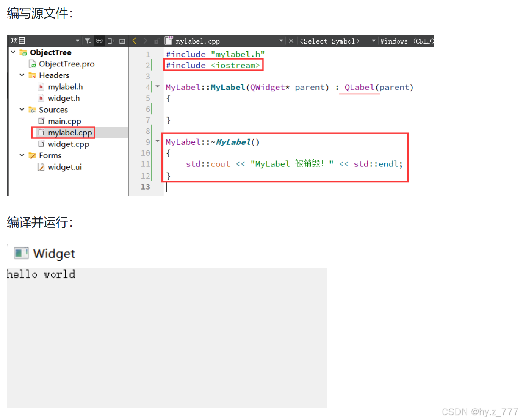520x420 pixels.
Task: Click the mylabel.cpp document icon in toolbar
Action: pos(169,40)
